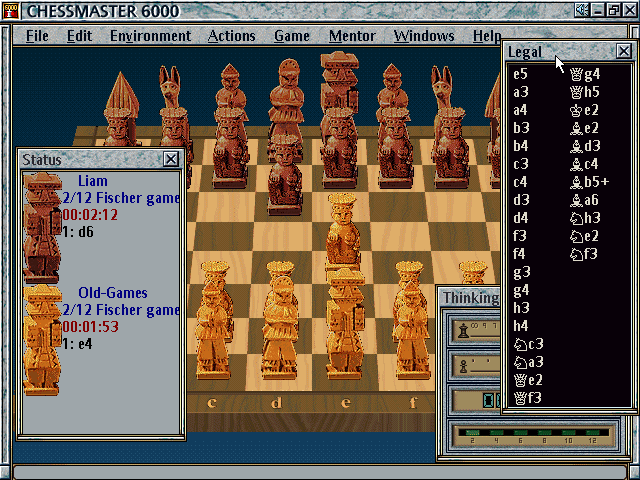Screen dimensions: 640x480
Task: Click Old-Games' last move '1: e4' in Status
Action: coord(77,344)
